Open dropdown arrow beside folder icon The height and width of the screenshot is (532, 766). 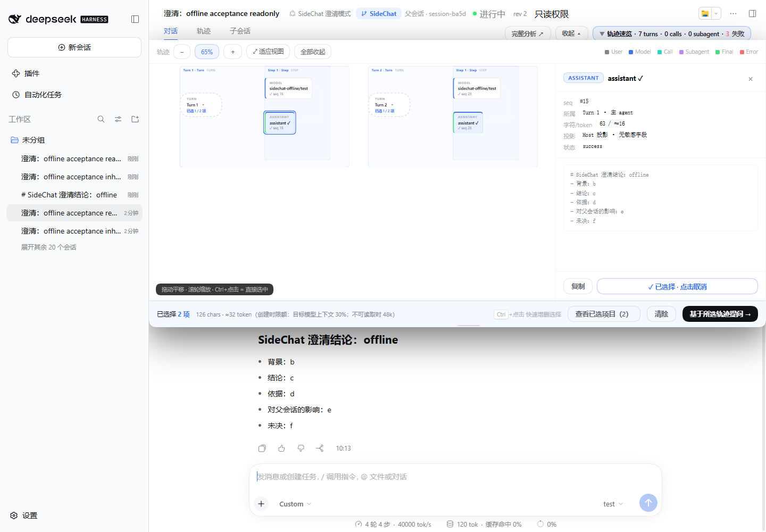pos(716,13)
